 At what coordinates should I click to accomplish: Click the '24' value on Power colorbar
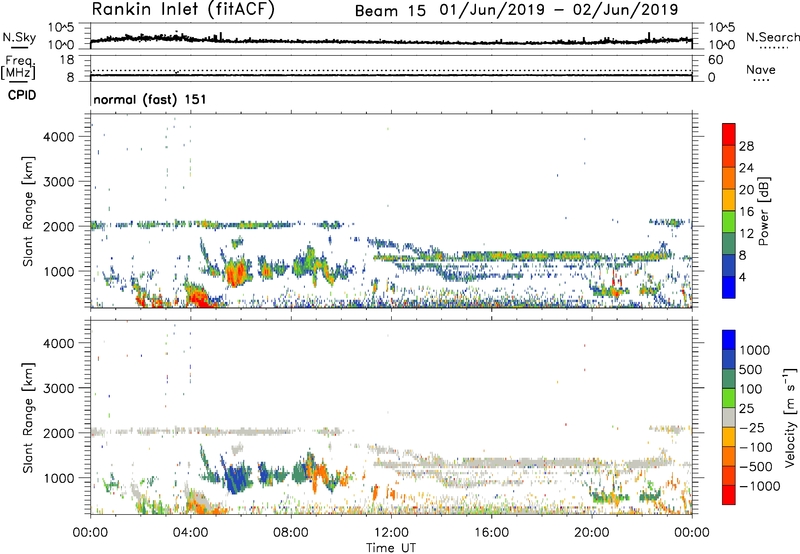tap(746, 168)
